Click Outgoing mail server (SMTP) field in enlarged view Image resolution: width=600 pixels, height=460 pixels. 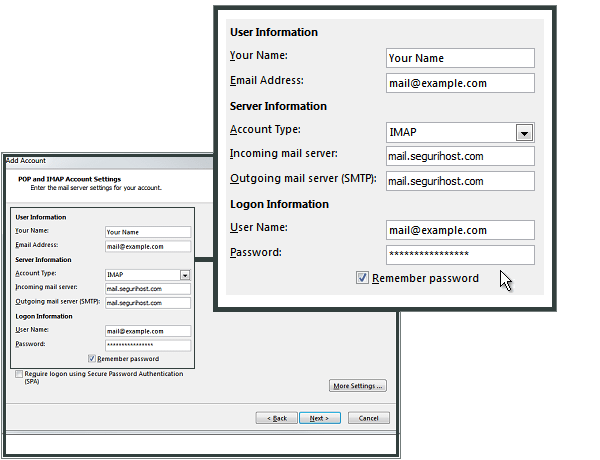(460, 181)
